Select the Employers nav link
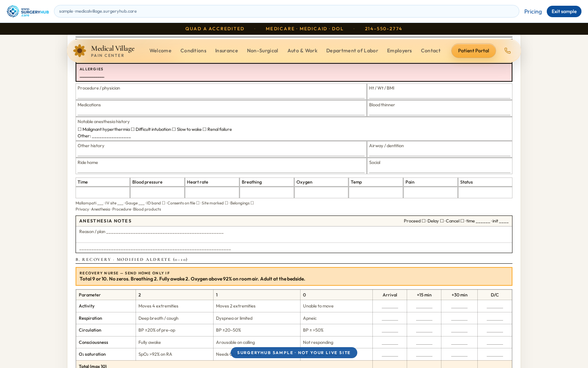Image resolution: width=588 pixels, height=368 pixels. [x=399, y=51]
